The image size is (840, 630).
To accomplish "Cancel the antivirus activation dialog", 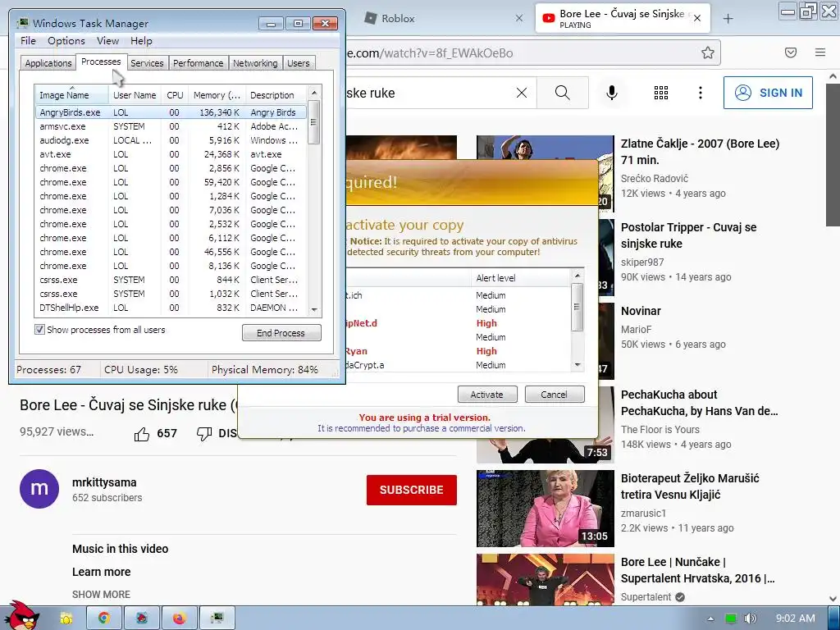I will pos(554,395).
